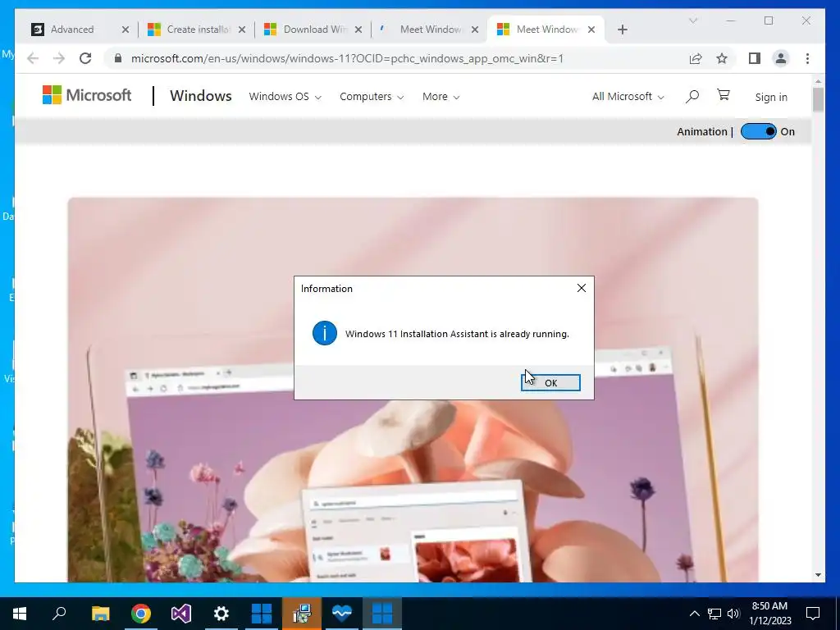Image resolution: width=840 pixels, height=630 pixels.
Task: Click the browser back arrow
Action: [x=33, y=58]
